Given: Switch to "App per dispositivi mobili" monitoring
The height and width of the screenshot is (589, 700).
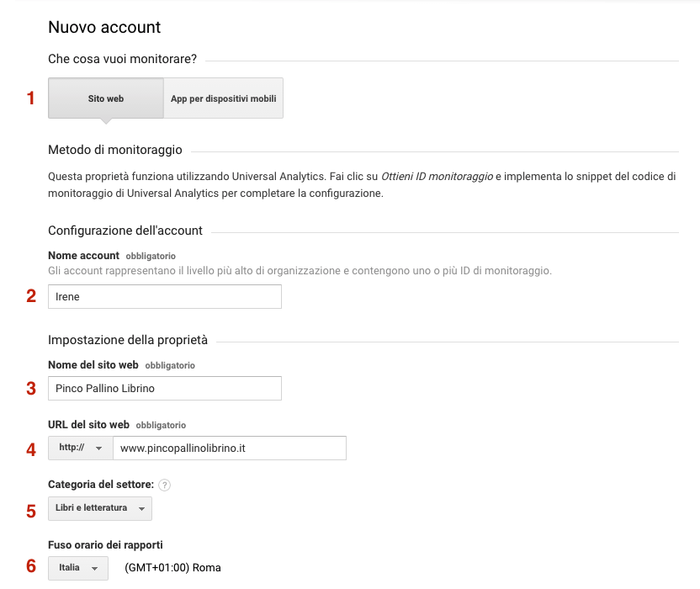Looking at the screenshot, I should [221, 98].
